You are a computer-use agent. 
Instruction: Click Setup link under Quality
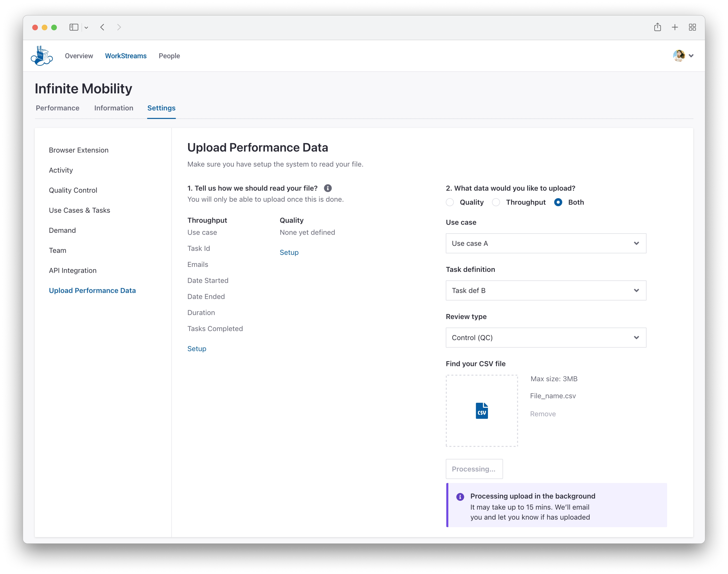coord(289,252)
